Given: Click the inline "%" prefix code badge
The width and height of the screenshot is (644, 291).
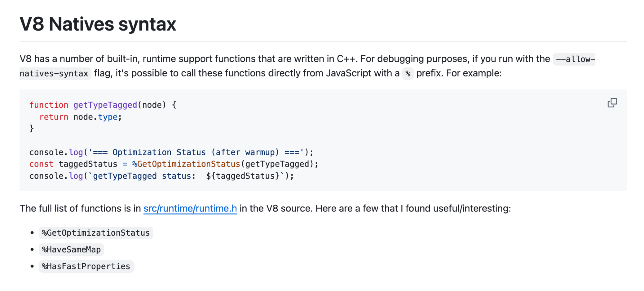Looking at the screenshot, I should coord(408,74).
